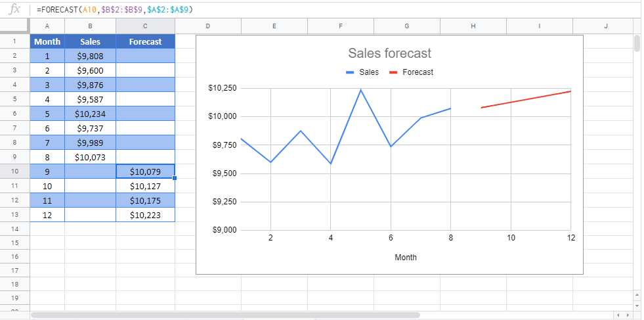Image resolution: width=644 pixels, height=320 pixels.
Task: Click the vertical scrollbar thumb
Action: (x=637, y=42)
